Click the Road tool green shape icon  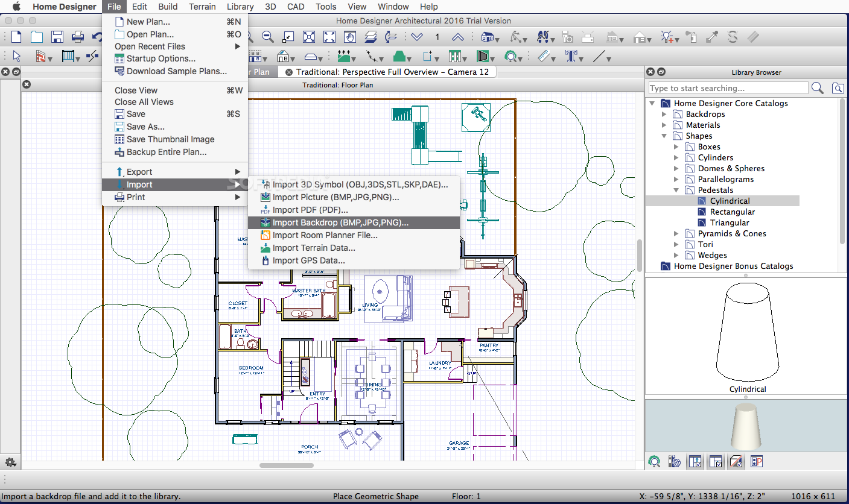pos(398,57)
